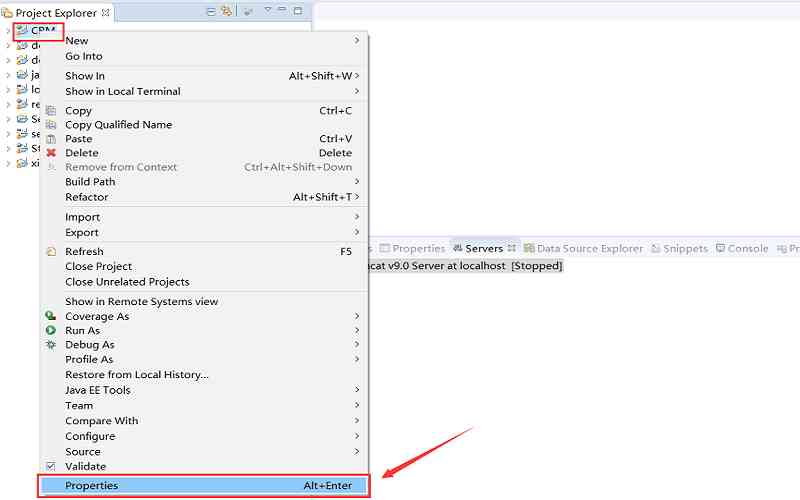Open the Export submenu
The height and width of the screenshot is (500, 800).
204,232
